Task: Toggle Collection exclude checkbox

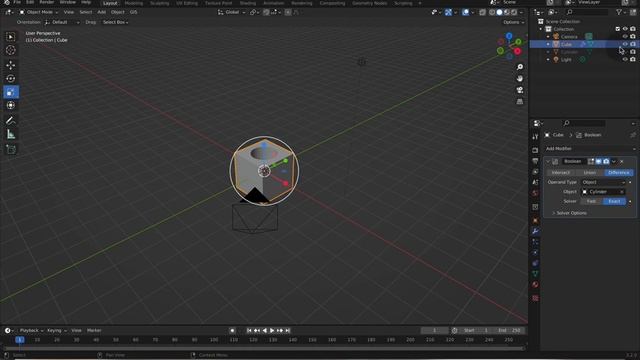Action: pyautogui.click(x=618, y=29)
